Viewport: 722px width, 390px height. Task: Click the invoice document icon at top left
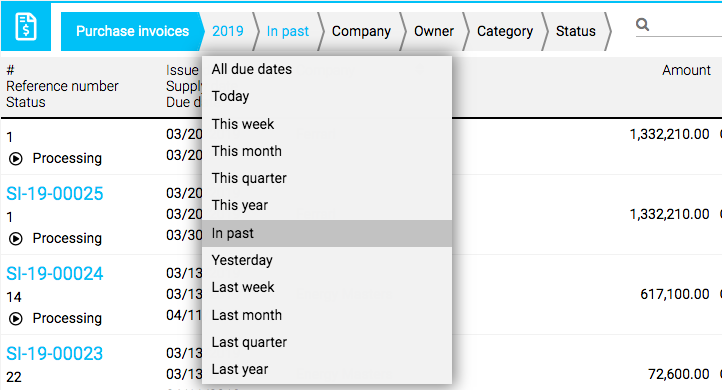pyautogui.click(x=26, y=27)
